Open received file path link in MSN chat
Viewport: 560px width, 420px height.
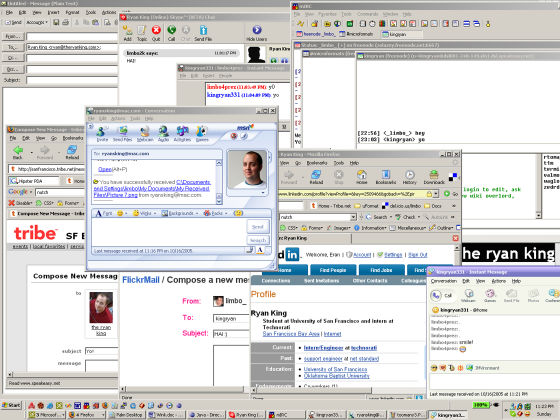coord(152,189)
